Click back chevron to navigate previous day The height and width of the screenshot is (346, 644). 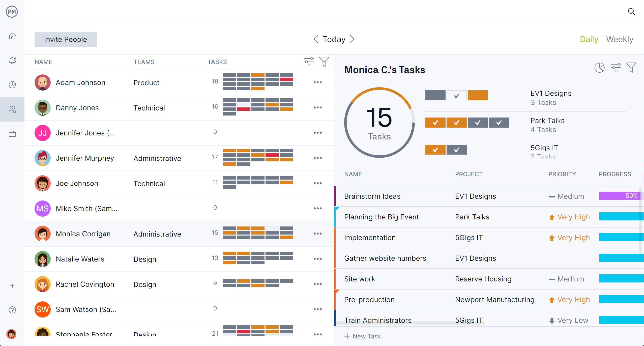point(316,39)
